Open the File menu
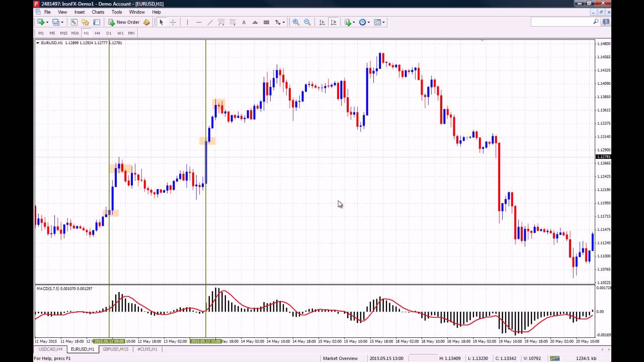Viewport: 644px width, 362px height. click(x=47, y=12)
